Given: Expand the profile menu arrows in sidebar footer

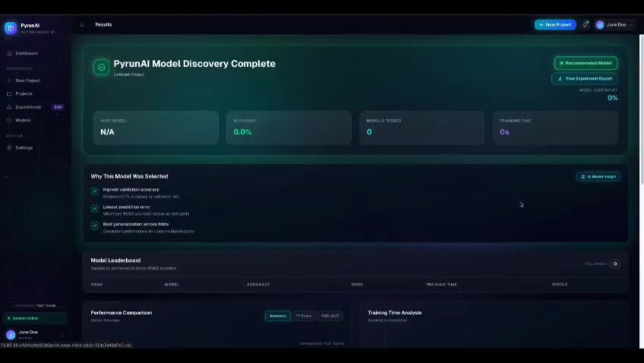Looking at the screenshot, I should (x=62, y=335).
